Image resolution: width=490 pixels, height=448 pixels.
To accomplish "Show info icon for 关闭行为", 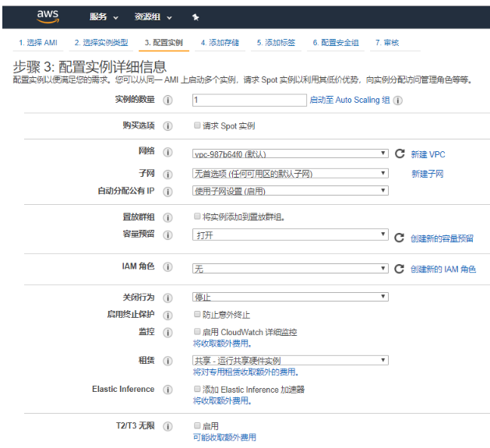I will 167,298.
